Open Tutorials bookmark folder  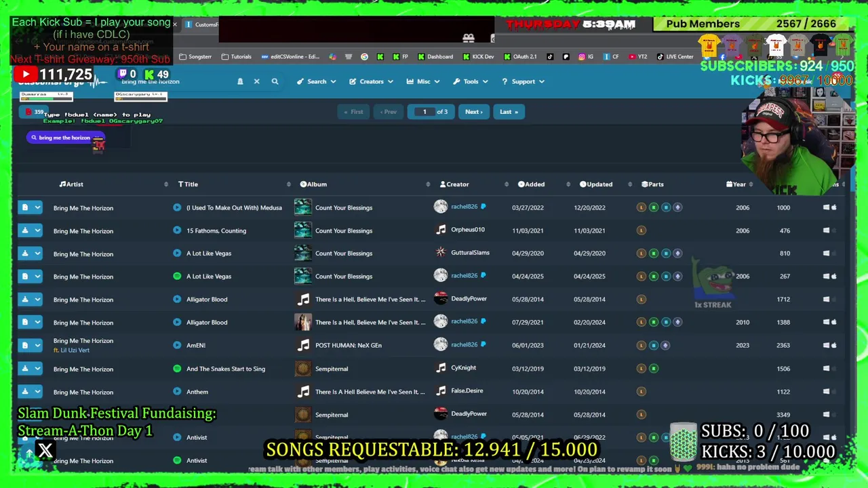click(236, 57)
